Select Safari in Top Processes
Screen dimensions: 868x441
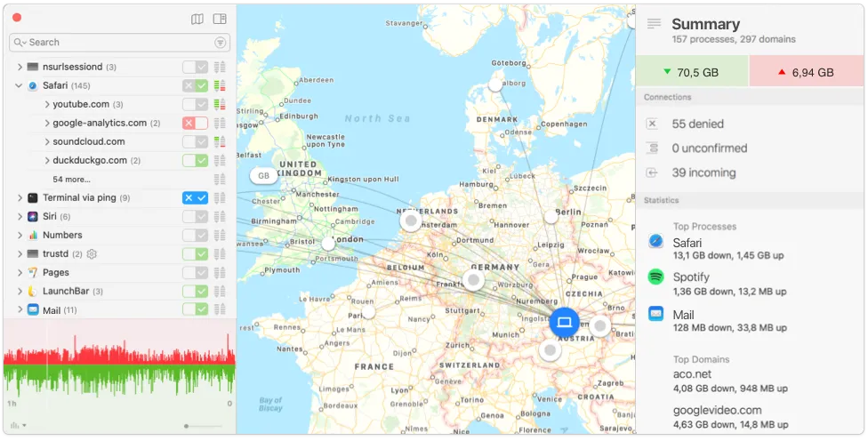(x=728, y=248)
